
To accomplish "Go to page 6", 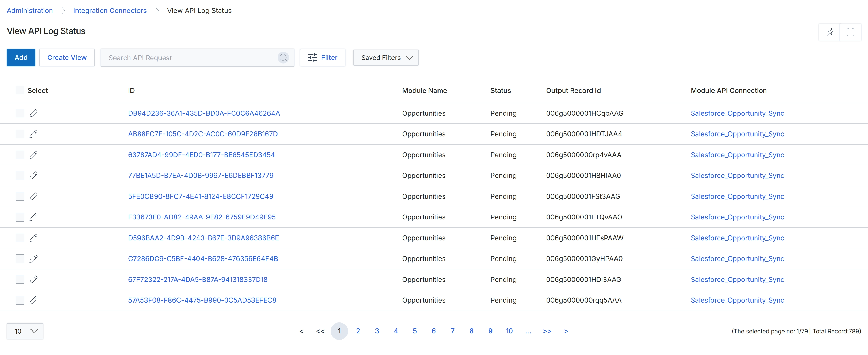I will (x=434, y=331).
